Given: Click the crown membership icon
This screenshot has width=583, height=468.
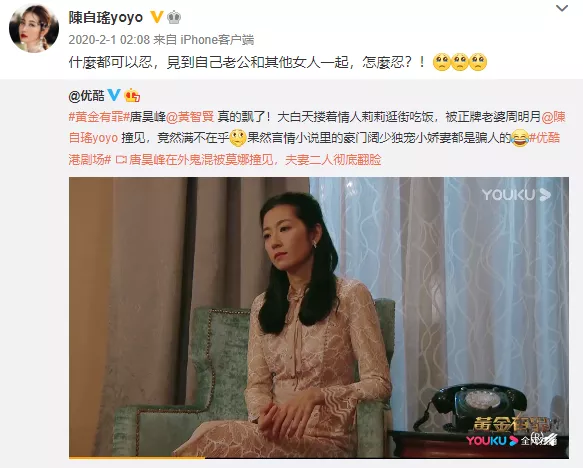Looking at the screenshot, I should pyautogui.click(x=174, y=17).
